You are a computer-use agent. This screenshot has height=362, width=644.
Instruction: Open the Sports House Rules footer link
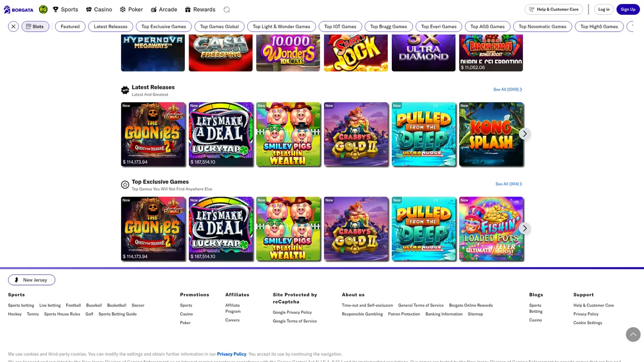coord(62,314)
